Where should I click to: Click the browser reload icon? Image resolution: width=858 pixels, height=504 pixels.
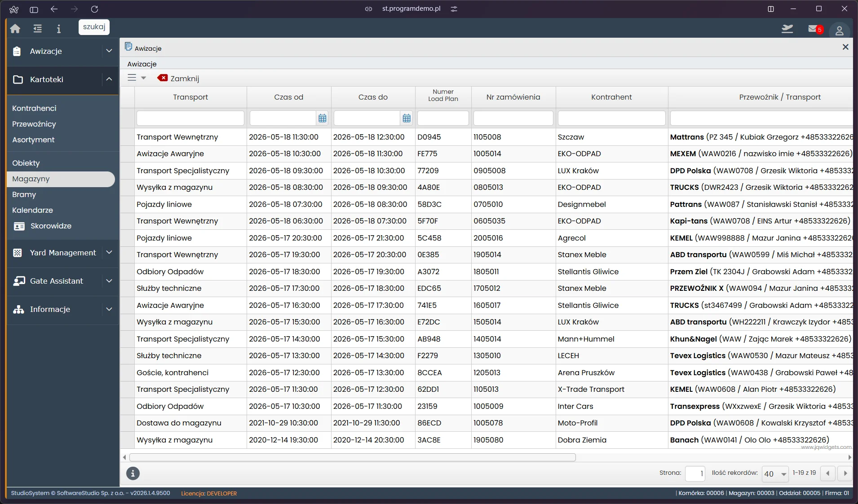click(94, 9)
